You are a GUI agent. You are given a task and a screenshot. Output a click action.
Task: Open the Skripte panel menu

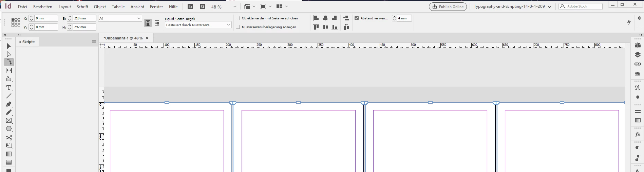(x=94, y=42)
